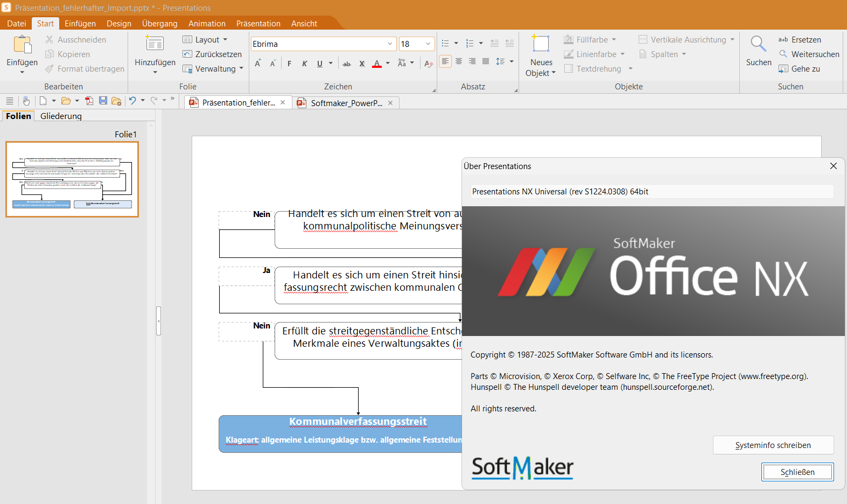Switch to the Gliederung panel tab
This screenshot has height=504, width=847.
[61, 116]
